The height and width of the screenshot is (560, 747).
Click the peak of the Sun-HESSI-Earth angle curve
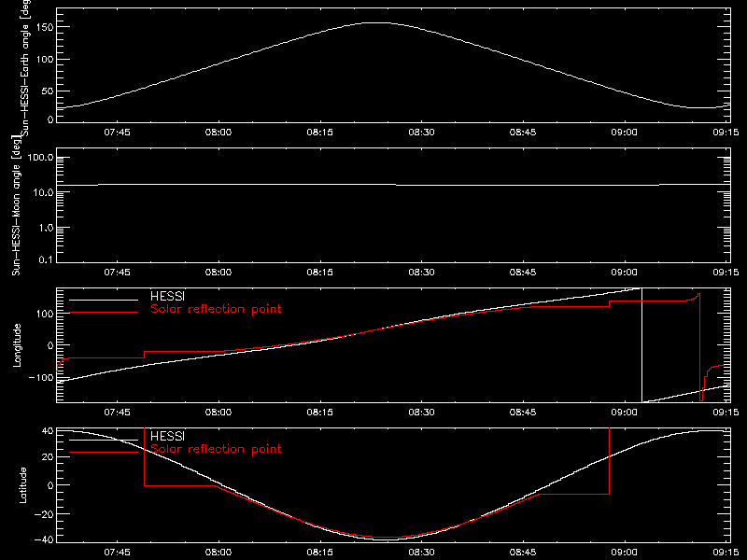pyautogui.click(x=376, y=22)
